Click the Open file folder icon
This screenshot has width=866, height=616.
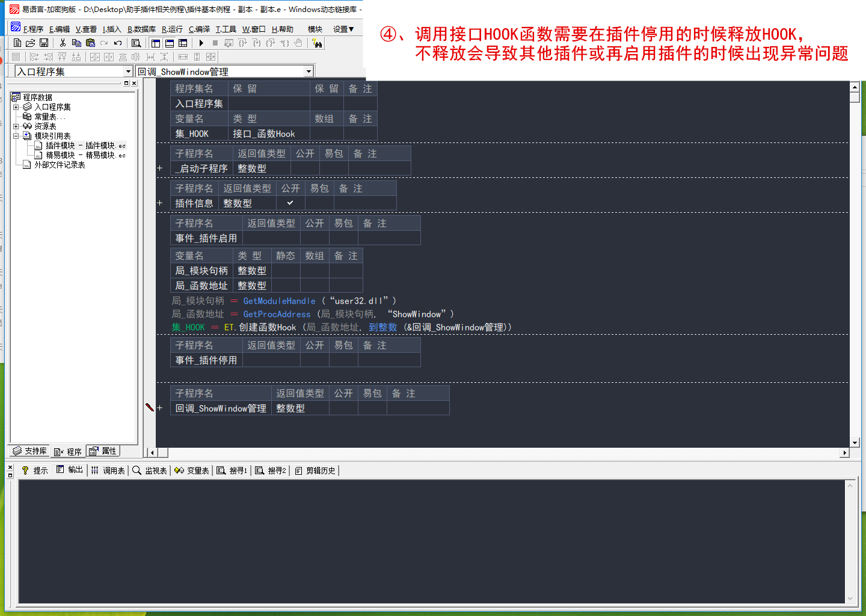[x=30, y=43]
